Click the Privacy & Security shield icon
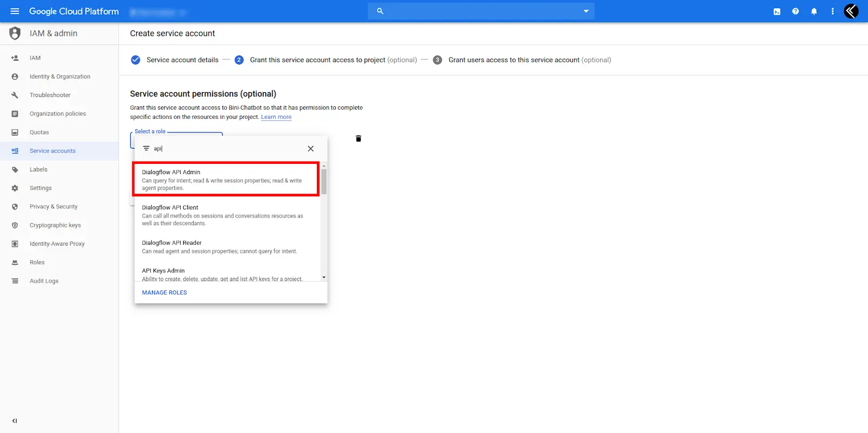 pyautogui.click(x=15, y=207)
